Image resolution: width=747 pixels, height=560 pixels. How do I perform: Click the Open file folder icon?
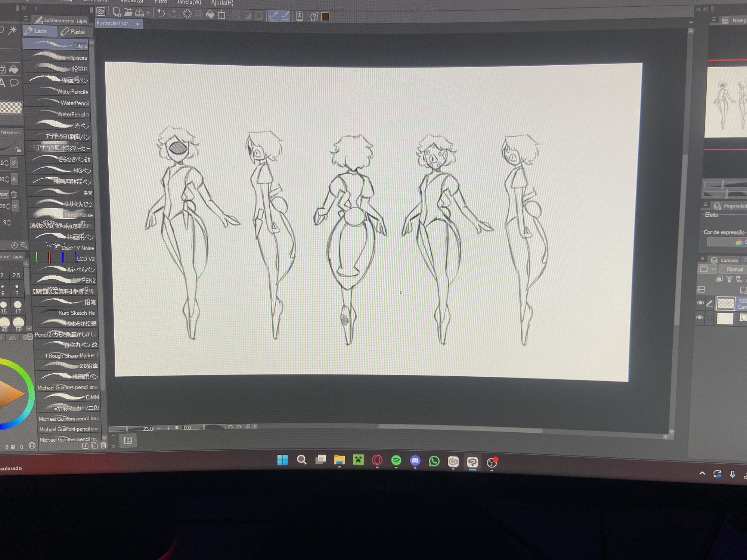click(x=128, y=13)
